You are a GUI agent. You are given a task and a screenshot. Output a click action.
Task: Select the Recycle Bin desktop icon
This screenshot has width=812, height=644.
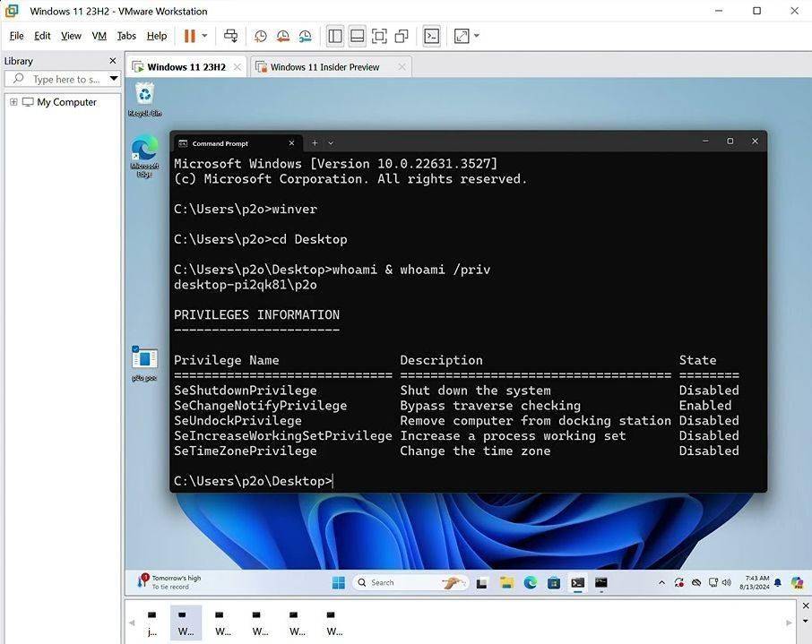click(x=145, y=99)
